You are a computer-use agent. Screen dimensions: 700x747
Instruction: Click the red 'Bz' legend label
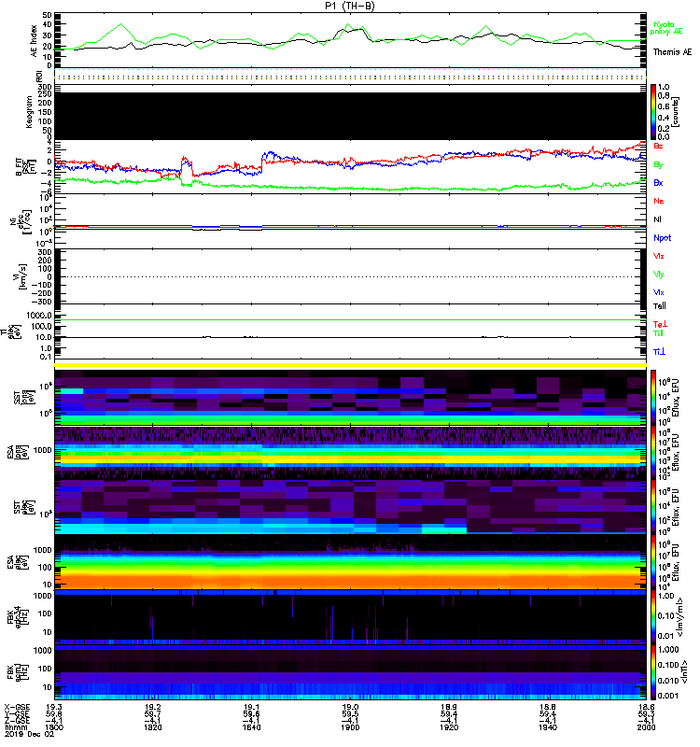tap(658, 146)
